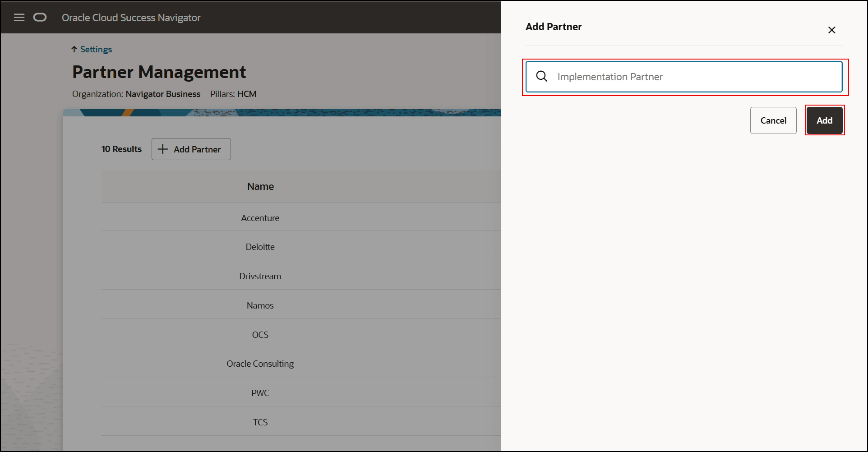Select the PWC row
Viewport: 868px width, 452px height.
[301, 393]
